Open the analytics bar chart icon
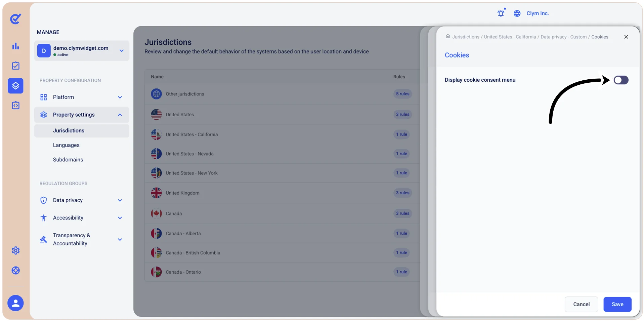 click(15, 46)
